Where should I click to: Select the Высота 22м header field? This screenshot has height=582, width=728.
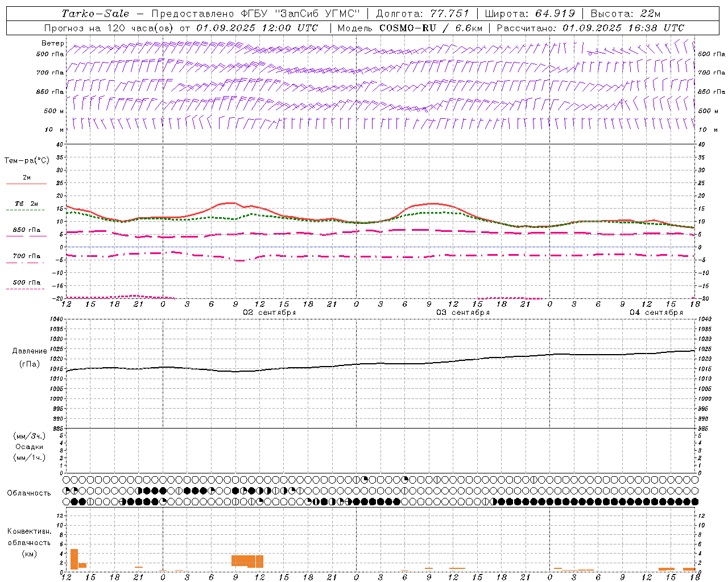626,14
